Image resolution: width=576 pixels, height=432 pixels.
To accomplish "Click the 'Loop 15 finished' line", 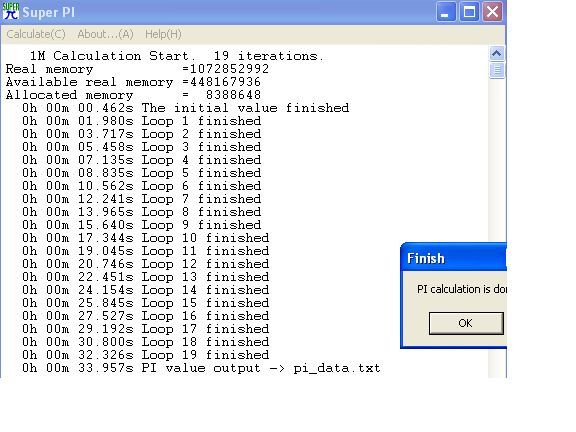I will (145, 303).
